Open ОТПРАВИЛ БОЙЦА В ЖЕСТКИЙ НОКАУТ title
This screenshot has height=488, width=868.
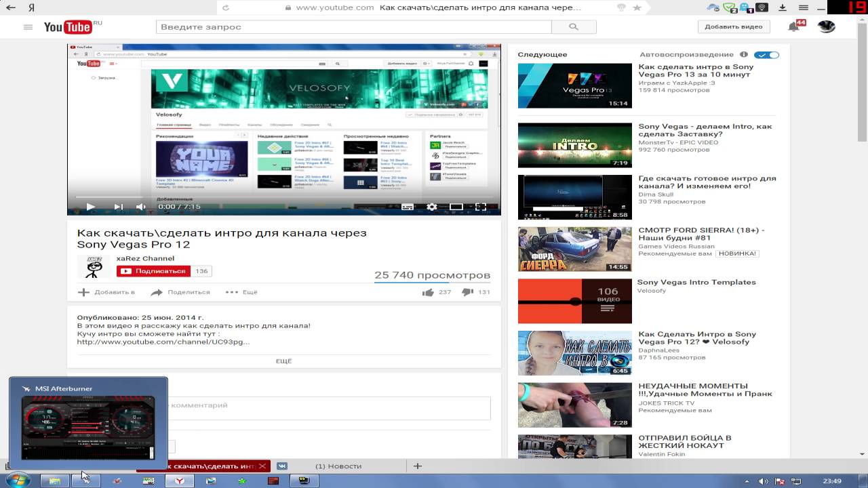click(x=685, y=442)
